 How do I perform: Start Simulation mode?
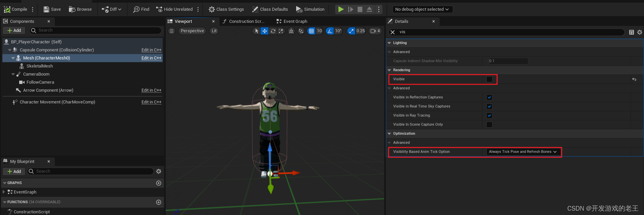(310, 9)
